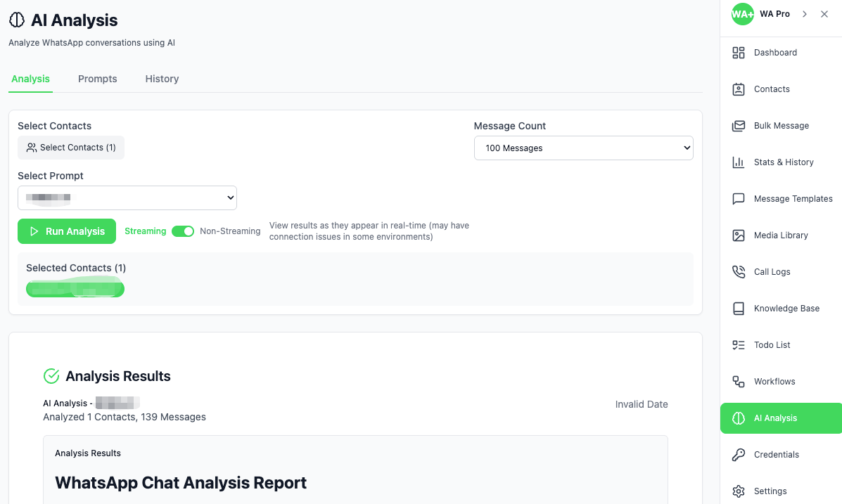Click the WA+ green logo avatar
This screenshot has width=842, height=504.
pyautogui.click(x=742, y=14)
